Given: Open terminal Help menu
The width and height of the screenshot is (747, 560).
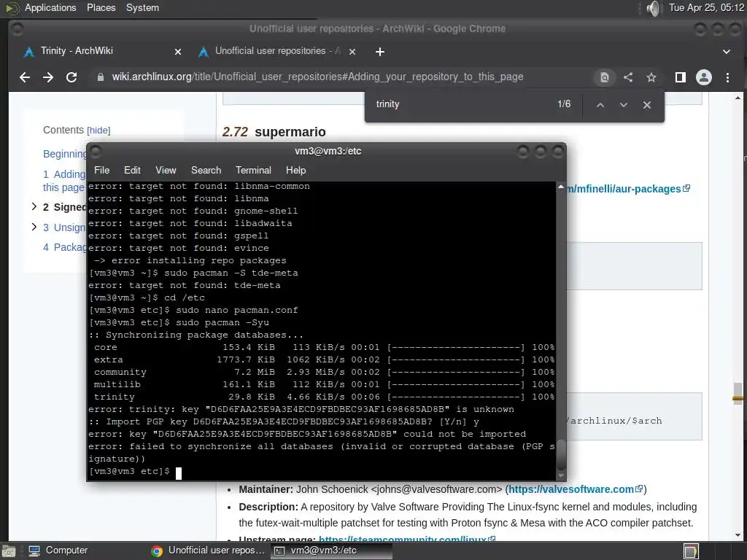Looking at the screenshot, I should [295, 170].
